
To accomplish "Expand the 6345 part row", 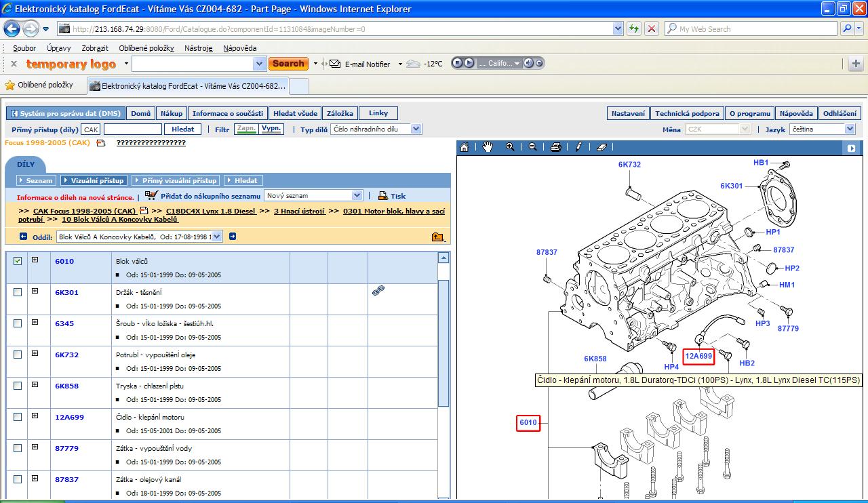I will [35, 323].
